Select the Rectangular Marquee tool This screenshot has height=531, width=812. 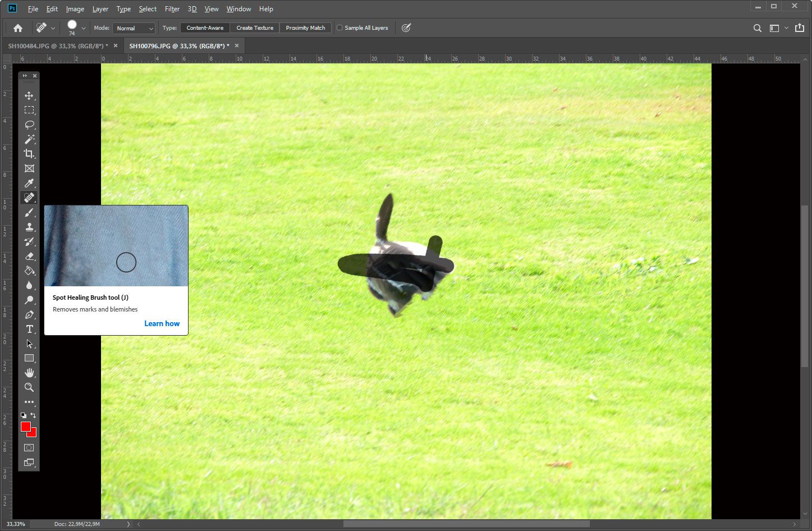coord(29,110)
